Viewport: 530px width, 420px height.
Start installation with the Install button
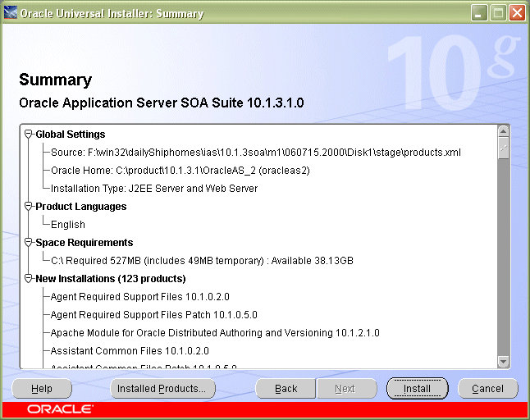(417, 389)
